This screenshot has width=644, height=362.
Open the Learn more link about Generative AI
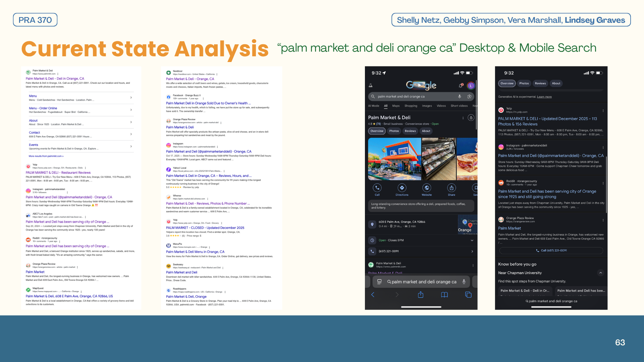point(544,97)
